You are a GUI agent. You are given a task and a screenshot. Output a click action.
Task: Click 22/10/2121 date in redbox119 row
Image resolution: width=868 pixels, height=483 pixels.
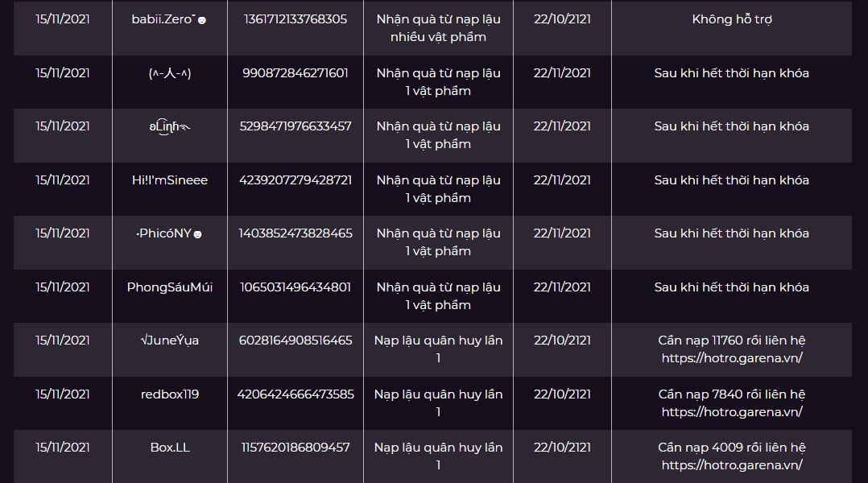pos(562,394)
